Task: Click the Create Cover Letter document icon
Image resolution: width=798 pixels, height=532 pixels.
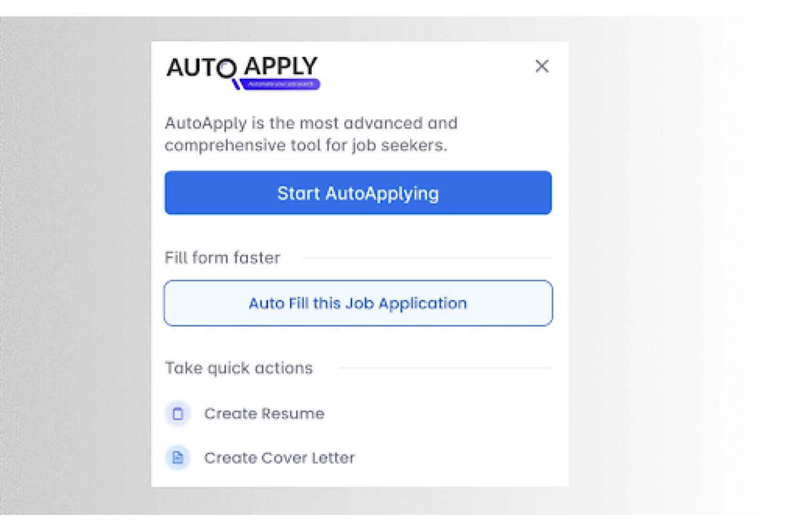Action: (178, 458)
